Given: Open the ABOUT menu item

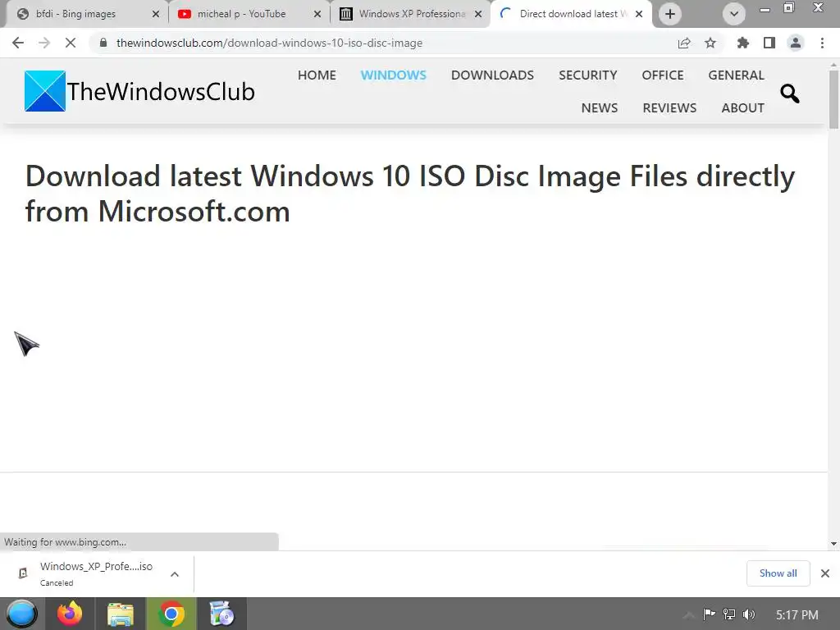Looking at the screenshot, I should (x=742, y=107).
